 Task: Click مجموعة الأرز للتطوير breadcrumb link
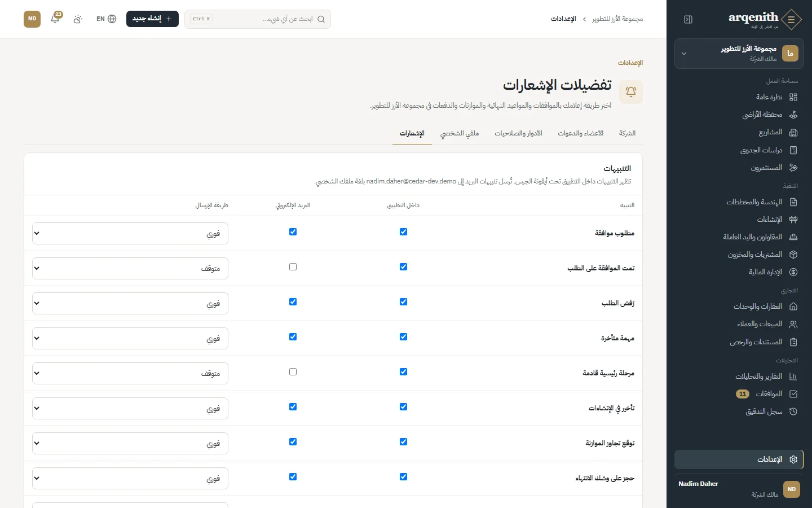617,19
